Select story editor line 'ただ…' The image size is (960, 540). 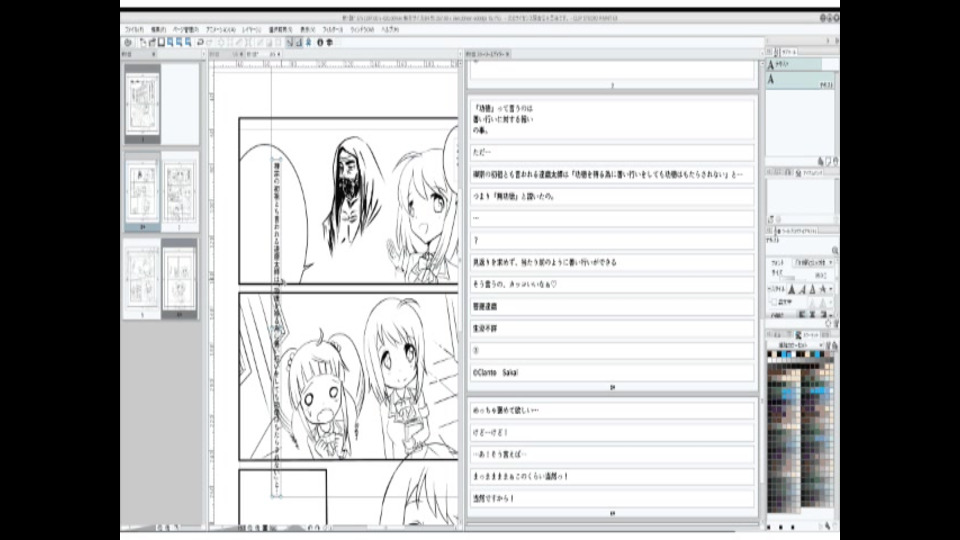612,152
